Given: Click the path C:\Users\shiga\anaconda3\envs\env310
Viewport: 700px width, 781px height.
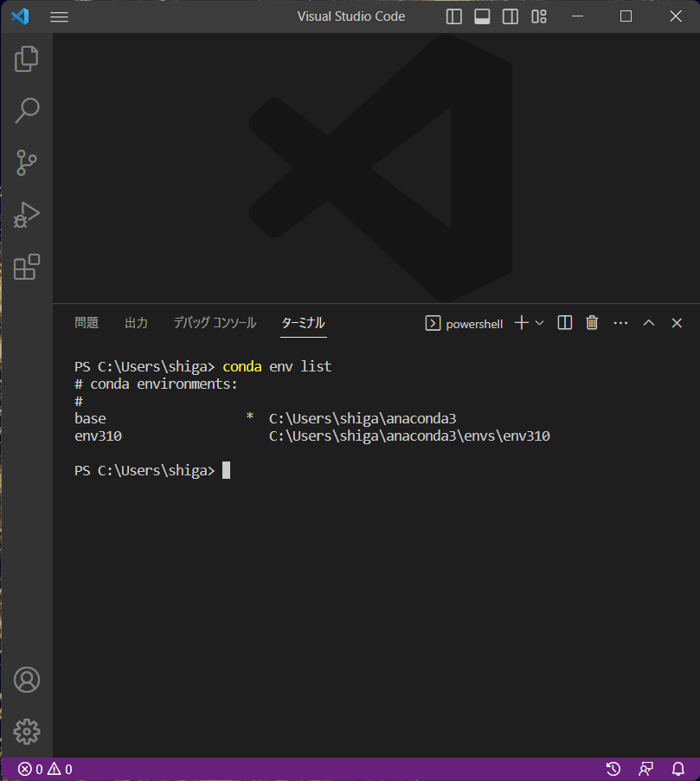Looking at the screenshot, I should [x=409, y=436].
